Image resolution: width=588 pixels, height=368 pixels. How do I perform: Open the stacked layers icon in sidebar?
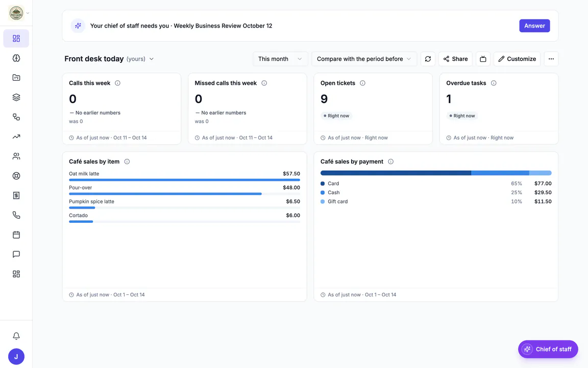click(x=16, y=97)
